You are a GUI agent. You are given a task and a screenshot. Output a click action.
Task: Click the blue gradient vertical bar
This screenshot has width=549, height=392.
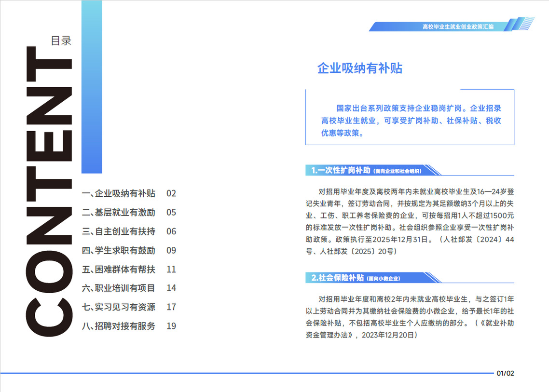(92, 87)
